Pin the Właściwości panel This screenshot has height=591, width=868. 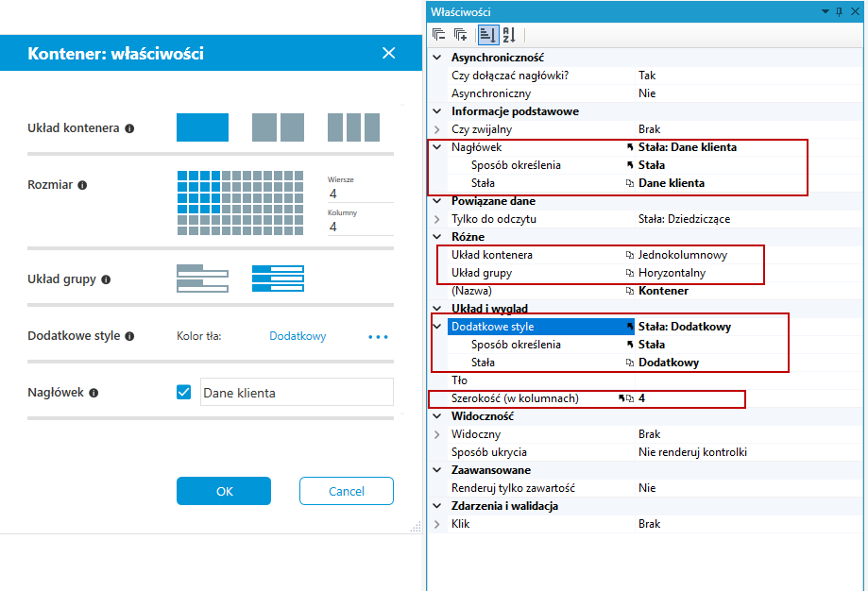(840, 11)
